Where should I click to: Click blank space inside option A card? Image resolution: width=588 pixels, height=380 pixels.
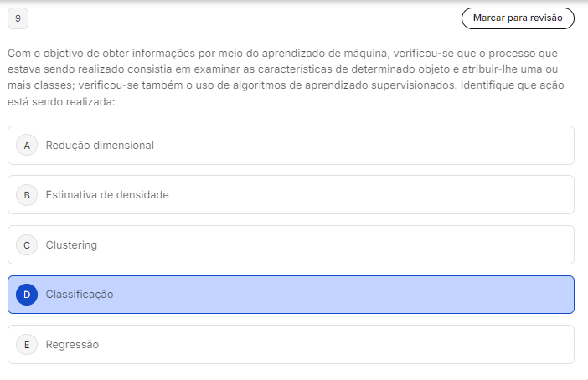pos(377,145)
